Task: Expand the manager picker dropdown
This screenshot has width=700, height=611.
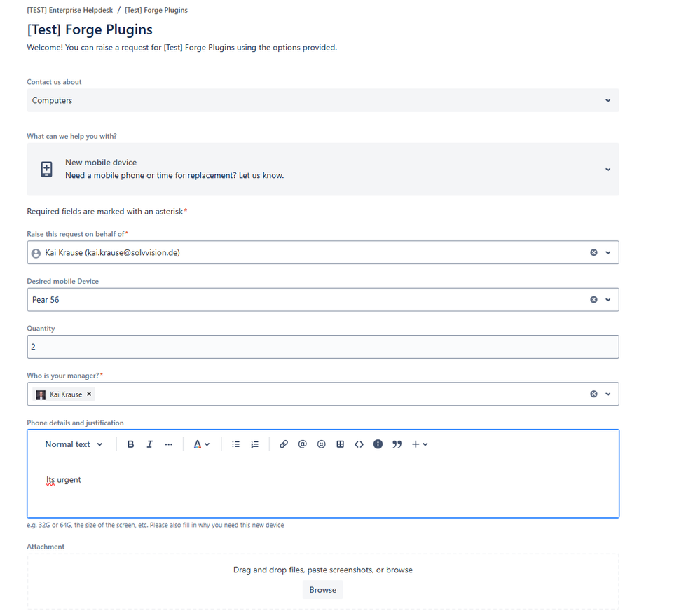Action: tap(608, 394)
